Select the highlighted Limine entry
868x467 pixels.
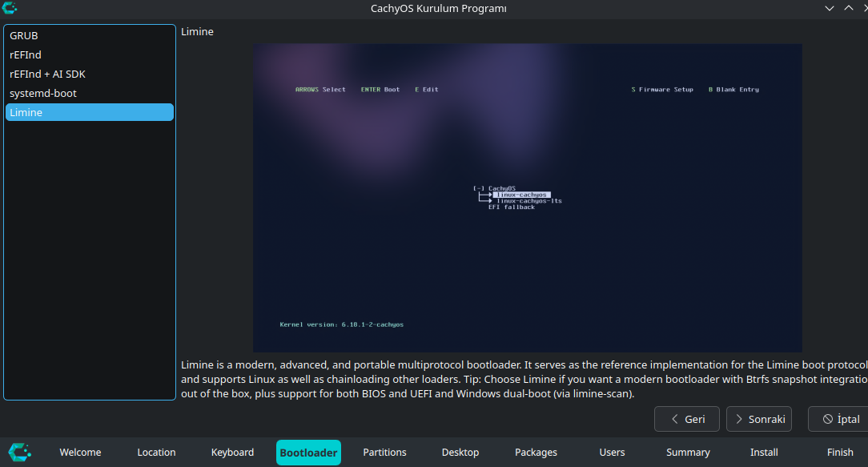pyautogui.click(x=89, y=112)
